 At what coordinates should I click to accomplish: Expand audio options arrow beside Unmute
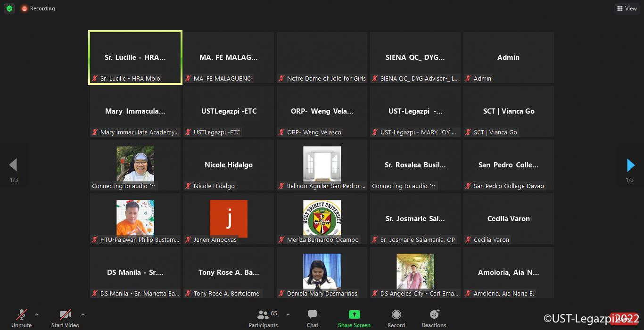click(37, 314)
